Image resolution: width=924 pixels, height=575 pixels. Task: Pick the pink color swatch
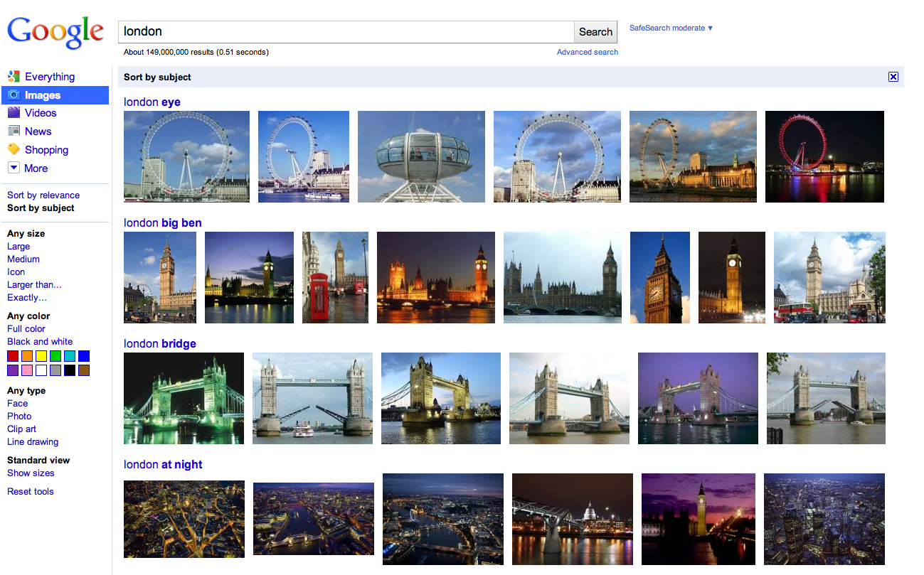[x=27, y=370]
